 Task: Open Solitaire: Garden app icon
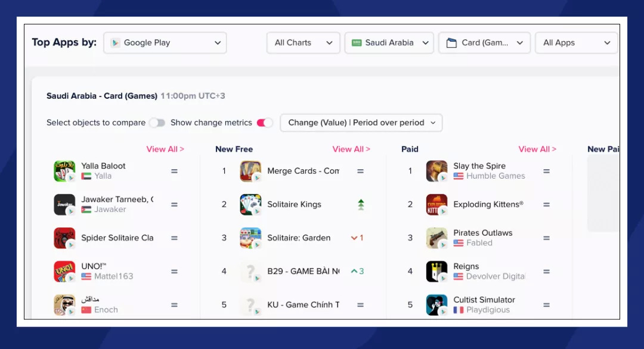point(250,238)
